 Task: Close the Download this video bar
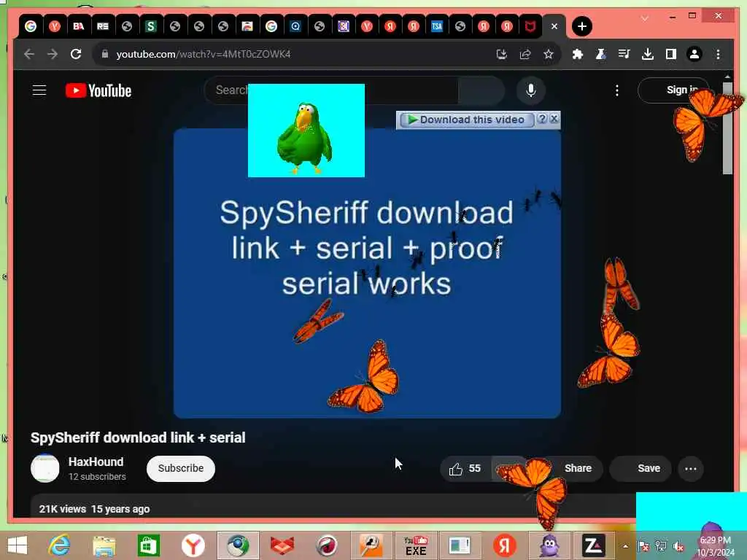554,119
